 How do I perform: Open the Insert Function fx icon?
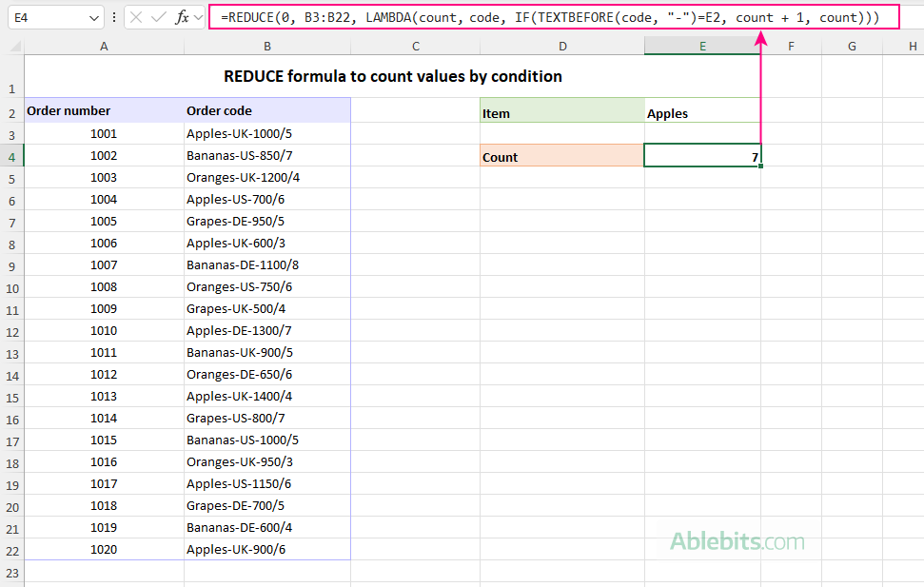(x=182, y=18)
